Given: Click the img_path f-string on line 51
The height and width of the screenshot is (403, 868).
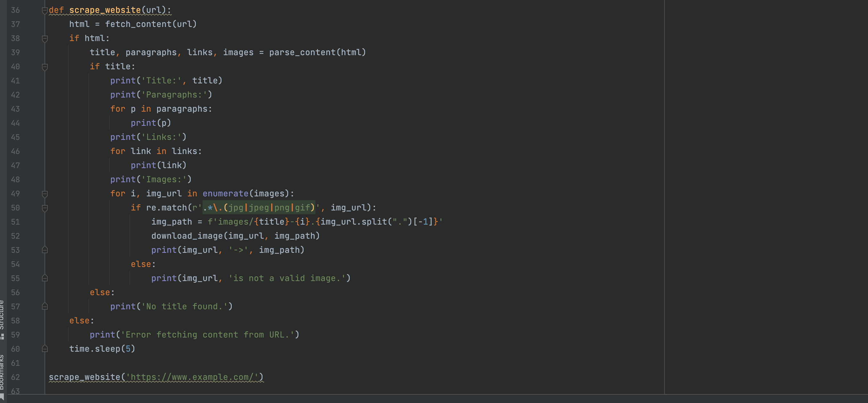Looking at the screenshot, I should pos(325,222).
